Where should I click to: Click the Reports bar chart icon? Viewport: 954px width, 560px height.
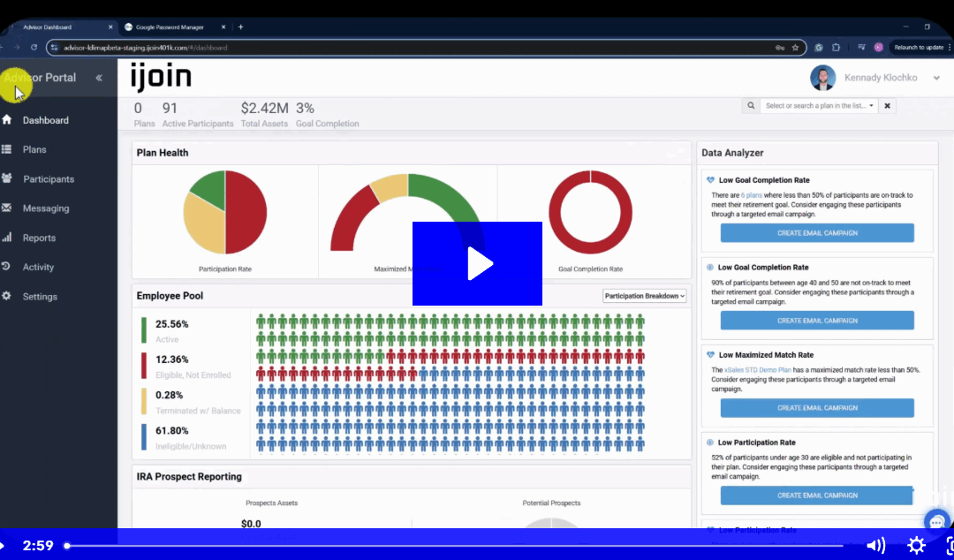pyautogui.click(x=7, y=238)
